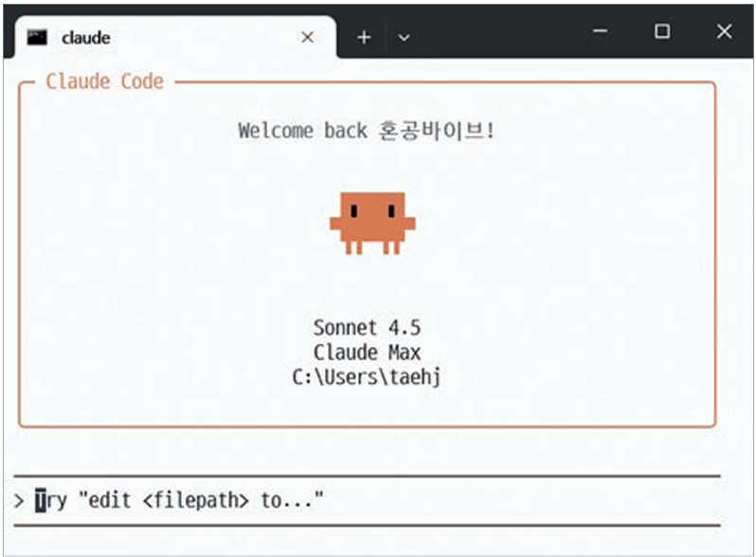Image resolution: width=756 pixels, height=557 pixels.
Task: Click the orange Claude mascot pixel art
Action: pos(372,222)
